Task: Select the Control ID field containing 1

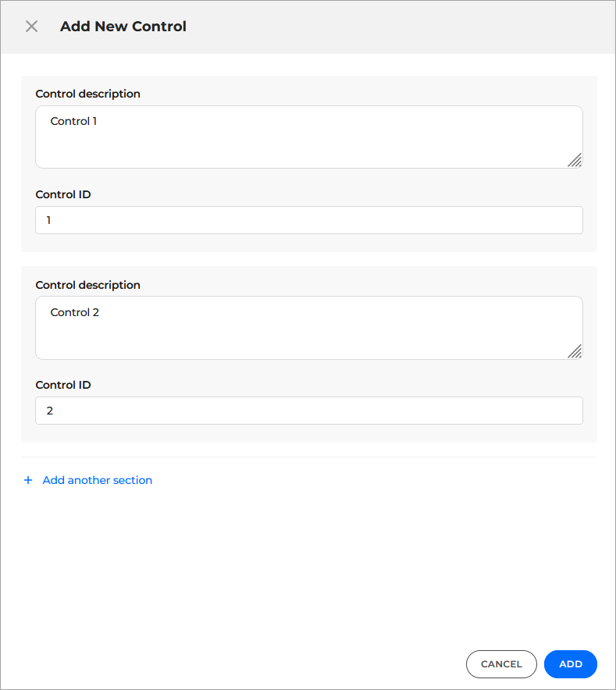Action: (308, 220)
